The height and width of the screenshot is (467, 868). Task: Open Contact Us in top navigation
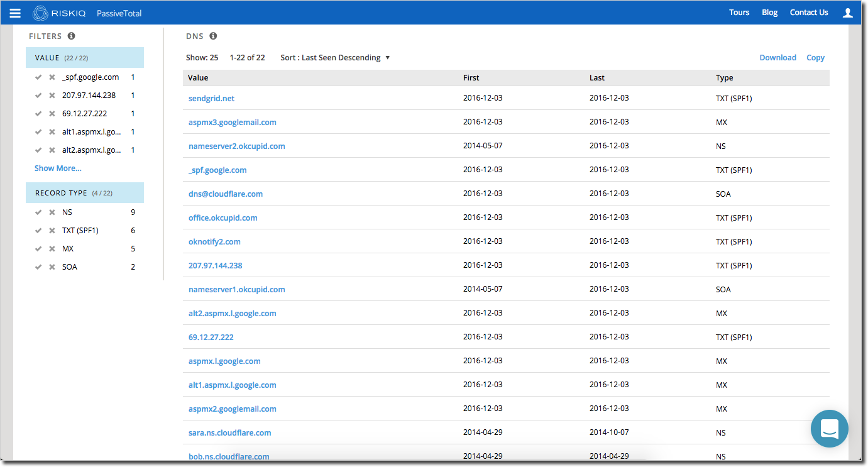pyautogui.click(x=809, y=13)
